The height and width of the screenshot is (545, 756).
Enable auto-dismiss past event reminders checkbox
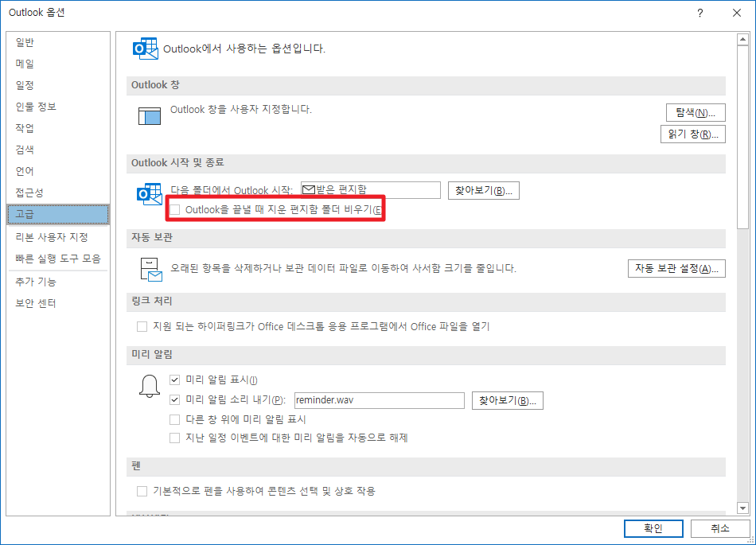174,438
